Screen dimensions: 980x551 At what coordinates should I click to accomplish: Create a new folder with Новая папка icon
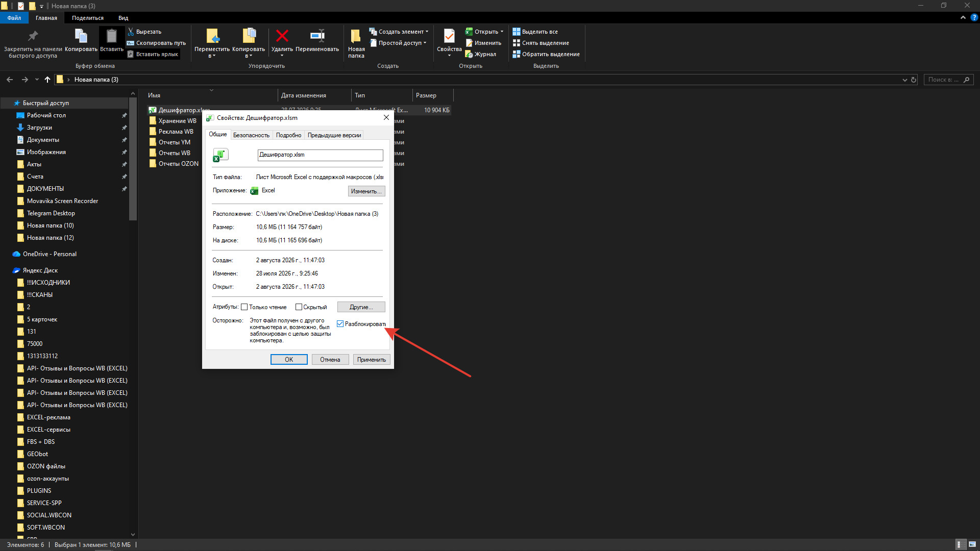[356, 36]
